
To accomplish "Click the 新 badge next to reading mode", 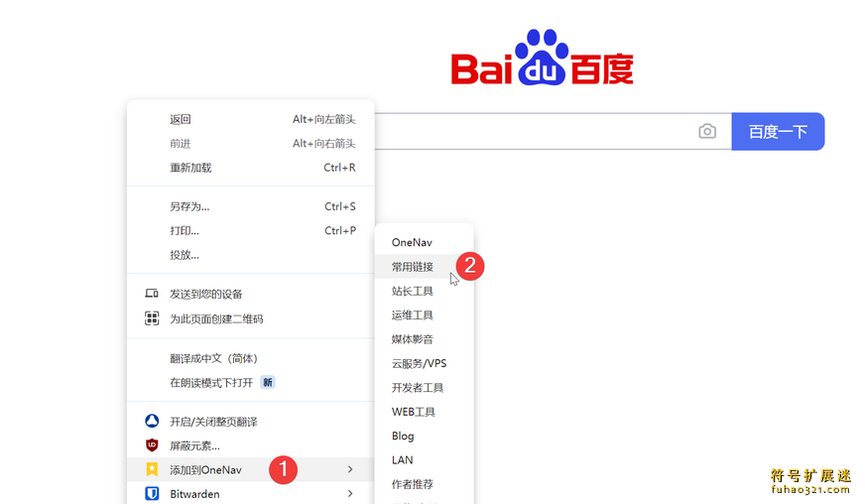I will pos(268,382).
